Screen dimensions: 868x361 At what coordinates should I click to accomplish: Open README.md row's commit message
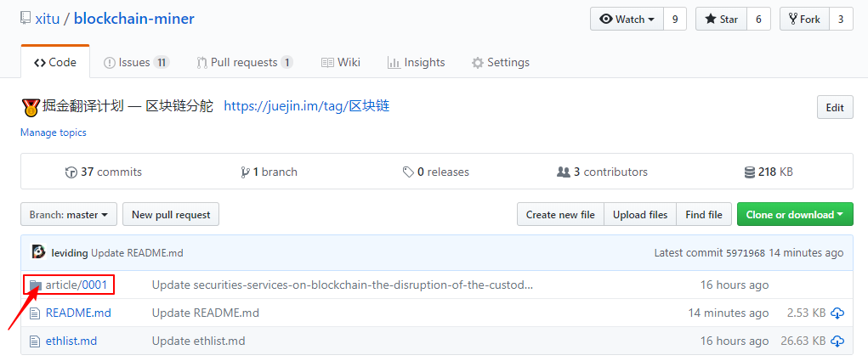pos(206,313)
